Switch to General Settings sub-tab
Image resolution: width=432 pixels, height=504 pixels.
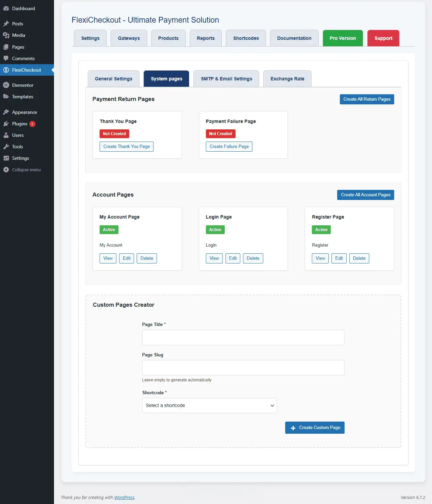(x=114, y=79)
